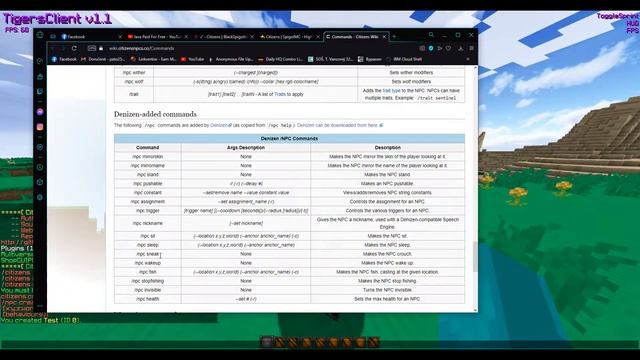Open the Instagram icon in the browser sidebar
The image size is (640, 360).
[40, 127]
